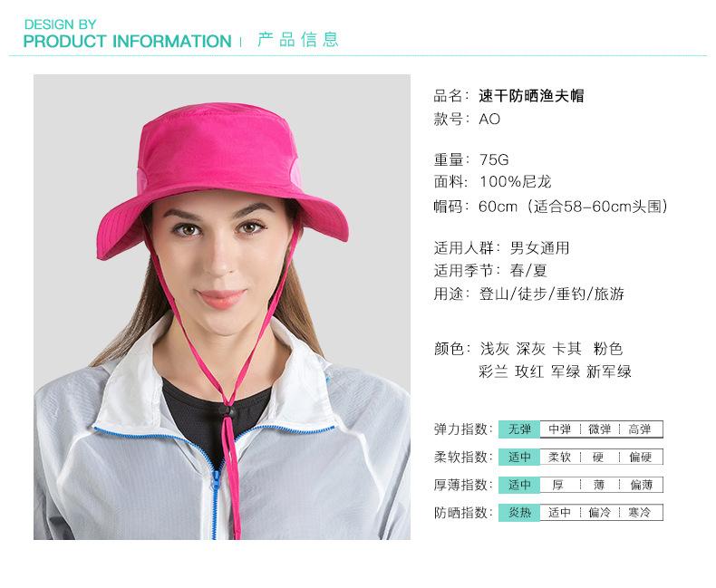Select 柔软 in softness index
This screenshot has height=588, width=716.
(560, 457)
